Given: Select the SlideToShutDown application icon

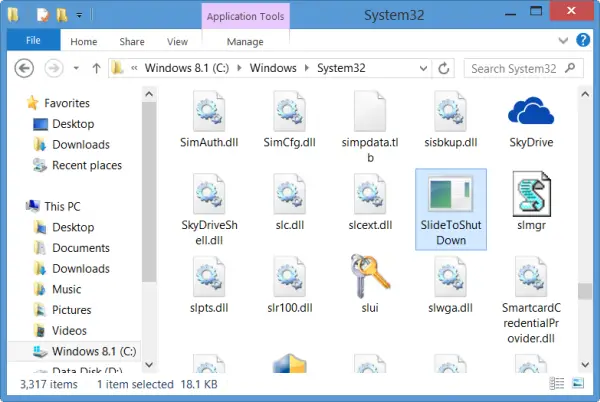Looking at the screenshot, I should (450, 194).
